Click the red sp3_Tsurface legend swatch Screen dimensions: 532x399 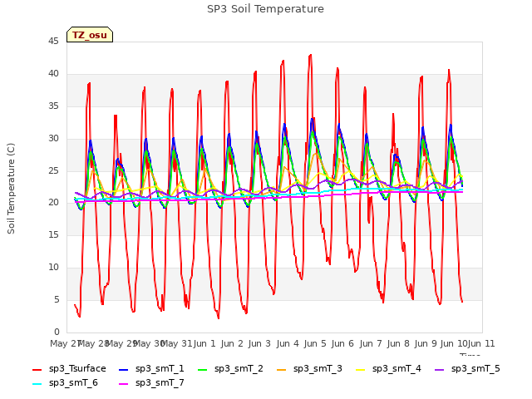coord(37,369)
